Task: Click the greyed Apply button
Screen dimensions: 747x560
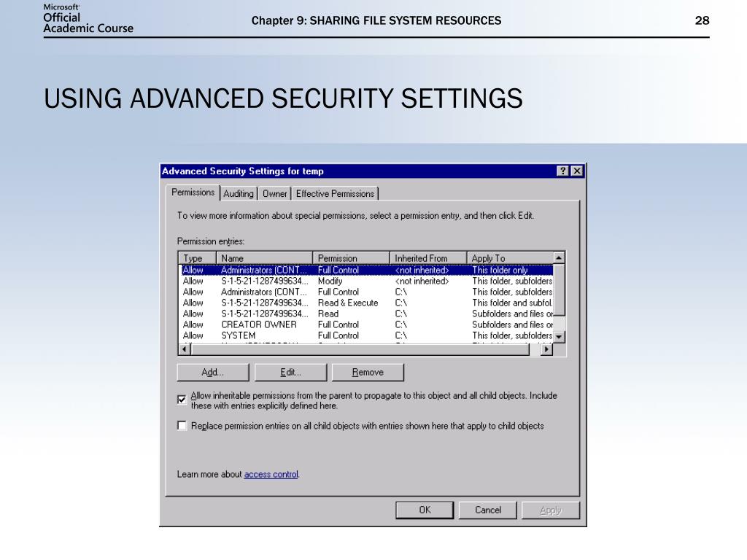Action: [x=551, y=510]
